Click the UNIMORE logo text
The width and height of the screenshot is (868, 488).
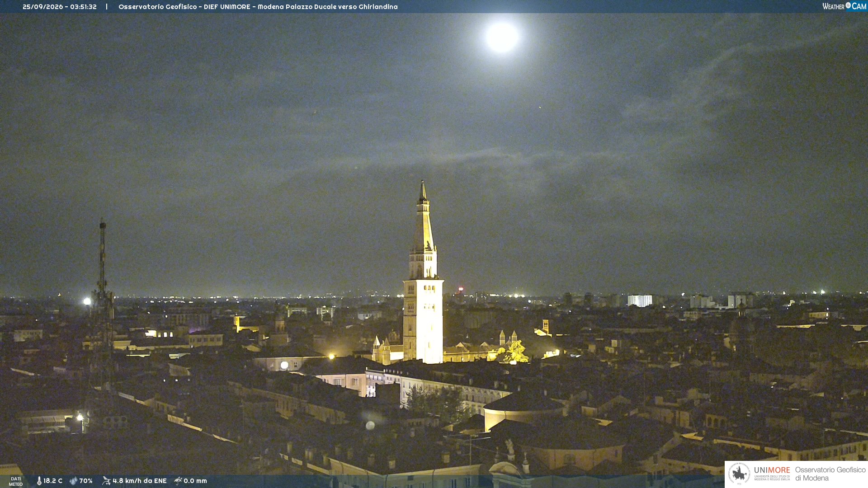(772, 470)
